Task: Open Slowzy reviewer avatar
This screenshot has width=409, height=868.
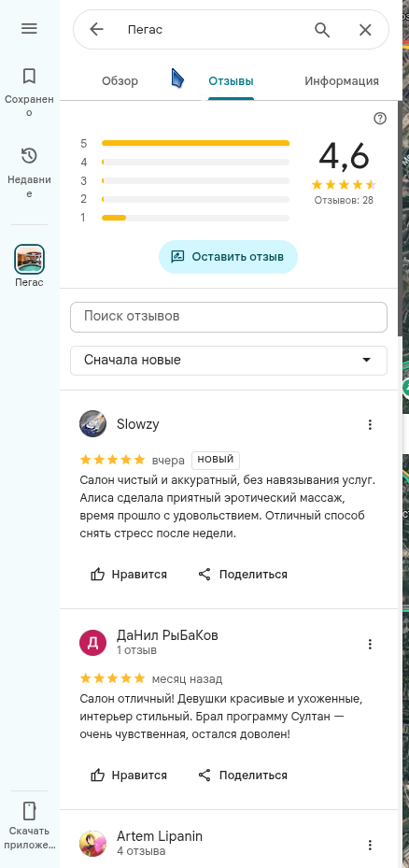Action: click(x=93, y=424)
